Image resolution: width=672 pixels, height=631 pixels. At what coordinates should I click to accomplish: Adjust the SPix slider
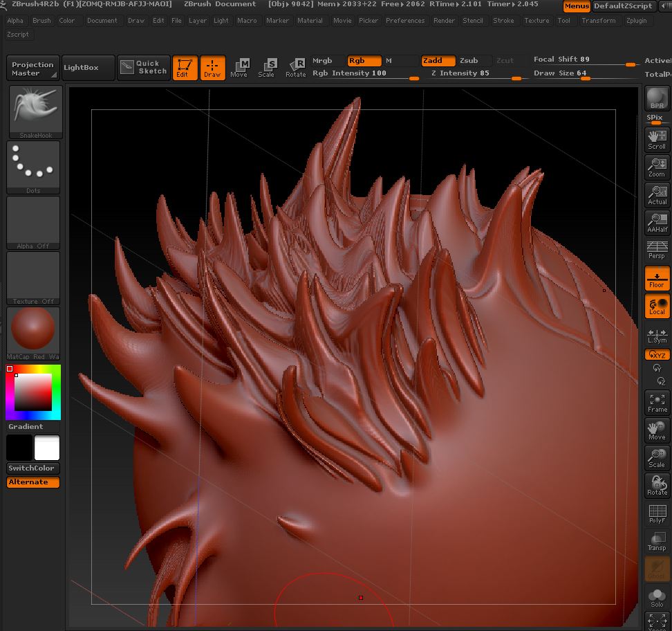click(657, 120)
